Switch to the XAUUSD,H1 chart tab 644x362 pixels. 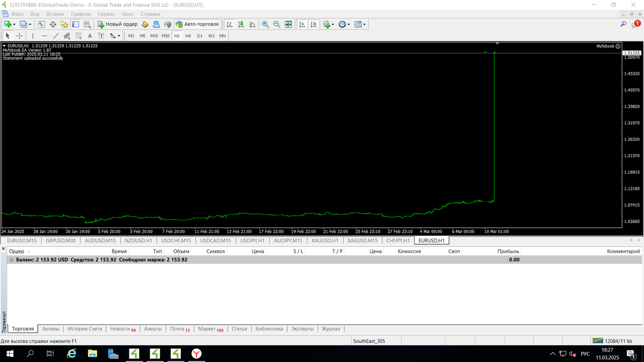click(325, 241)
